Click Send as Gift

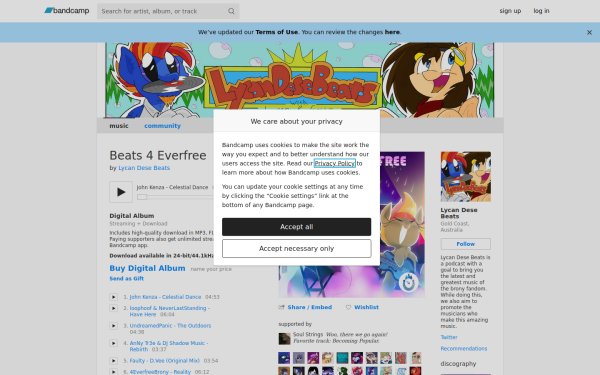coord(127,279)
